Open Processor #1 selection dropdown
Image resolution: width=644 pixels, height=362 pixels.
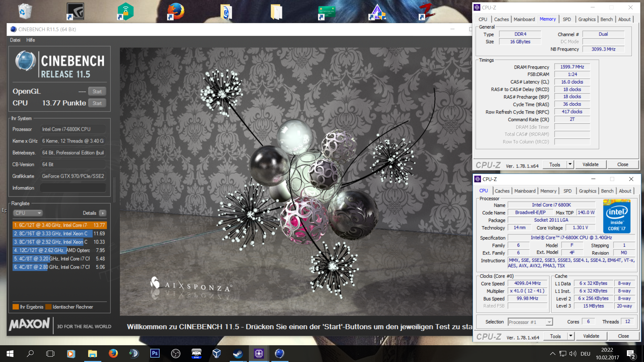pyautogui.click(x=530, y=322)
